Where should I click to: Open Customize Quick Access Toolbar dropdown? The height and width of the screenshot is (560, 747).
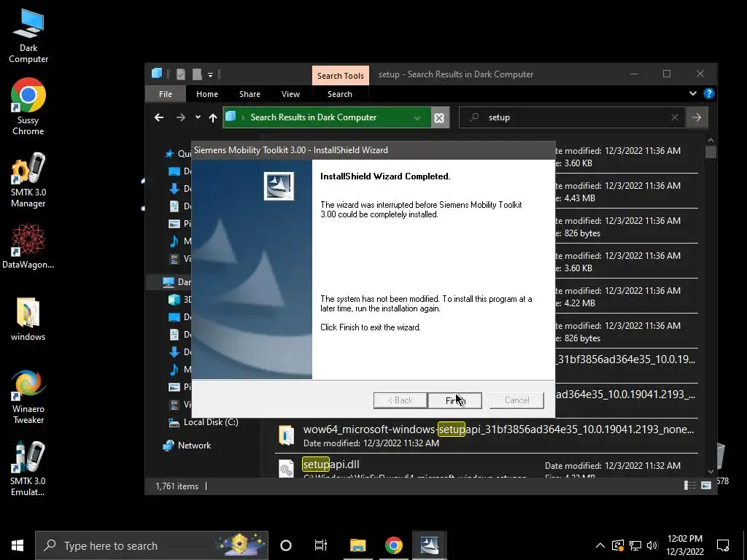[x=210, y=75]
